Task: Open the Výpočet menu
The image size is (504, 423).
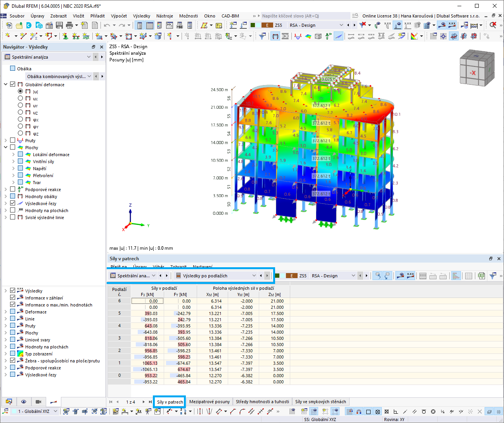Action: (x=119, y=16)
